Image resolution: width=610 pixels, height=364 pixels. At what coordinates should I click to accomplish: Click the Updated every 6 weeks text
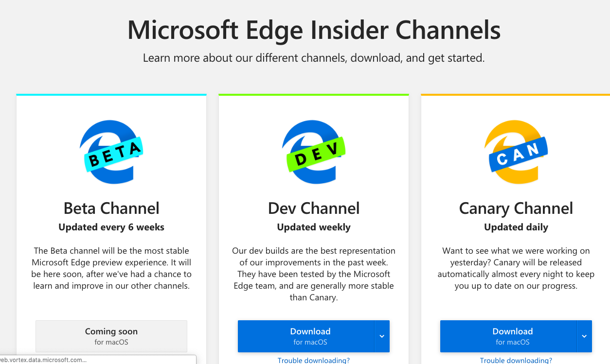coord(111,227)
